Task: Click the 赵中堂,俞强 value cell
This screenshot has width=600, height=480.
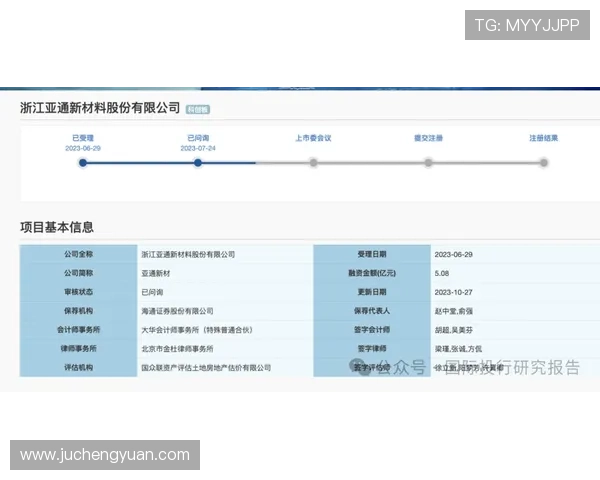Action: click(x=515, y=311)
